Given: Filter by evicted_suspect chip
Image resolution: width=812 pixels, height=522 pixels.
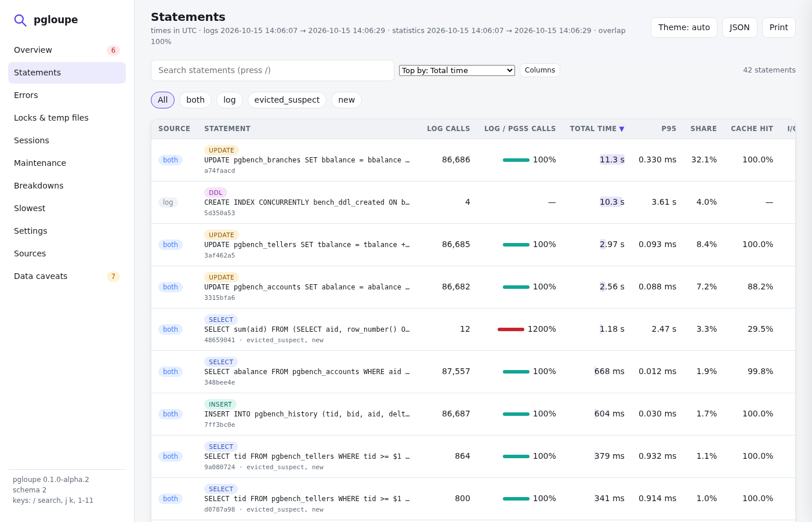Looking at the screenshot, I should 287,100.
